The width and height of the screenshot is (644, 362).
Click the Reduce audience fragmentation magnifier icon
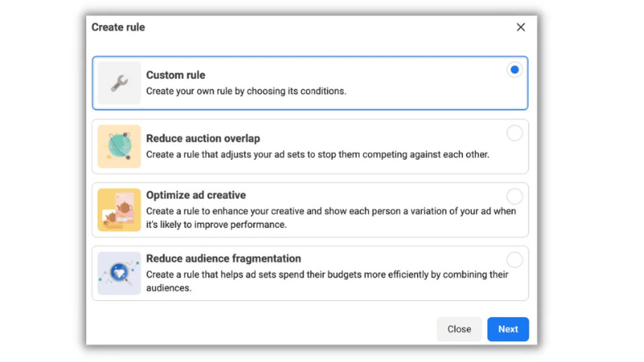coord(119,274)
